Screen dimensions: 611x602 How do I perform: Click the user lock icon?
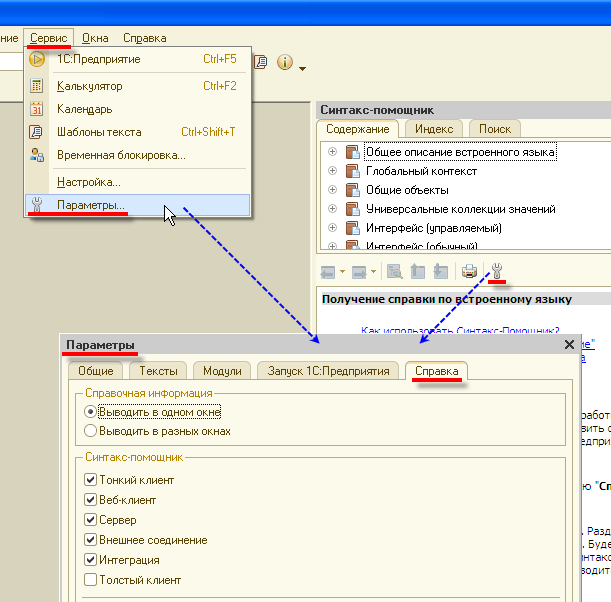tap(37, 155)
